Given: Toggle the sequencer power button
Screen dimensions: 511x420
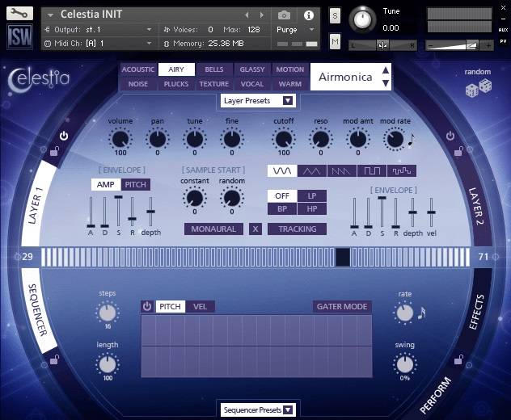Looking at the screenshot, I should [x=147, y=306].
